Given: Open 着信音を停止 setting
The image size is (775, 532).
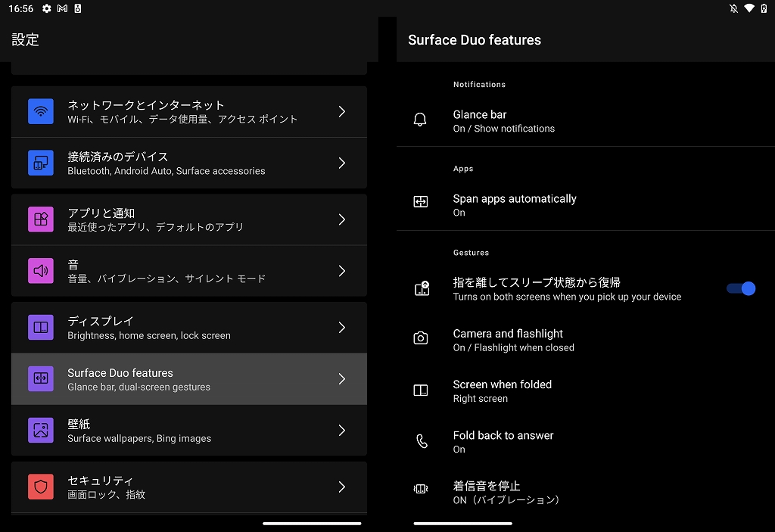Looking at the screenshot, I should coord(586,493).
